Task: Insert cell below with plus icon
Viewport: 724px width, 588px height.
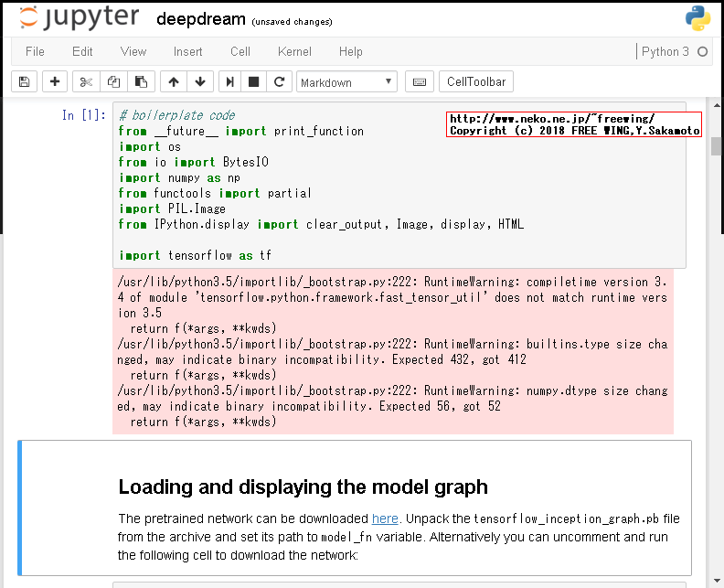Action: point(55,82)
